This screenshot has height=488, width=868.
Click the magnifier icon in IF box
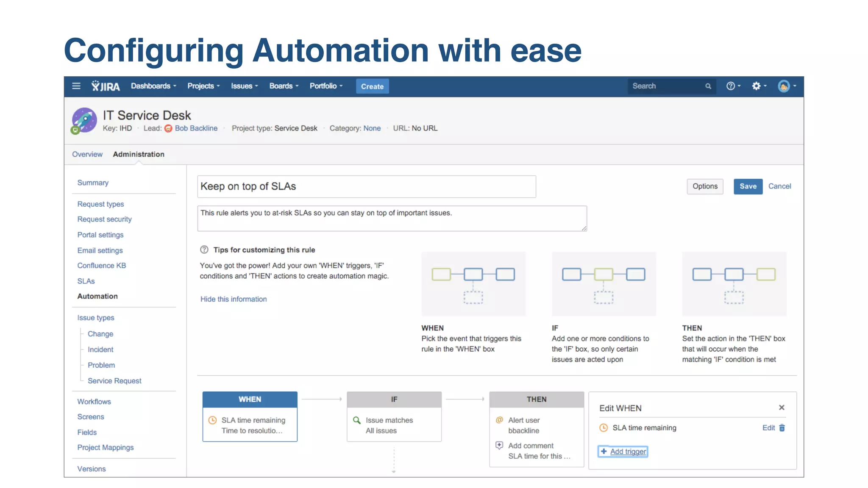(357, 420)
